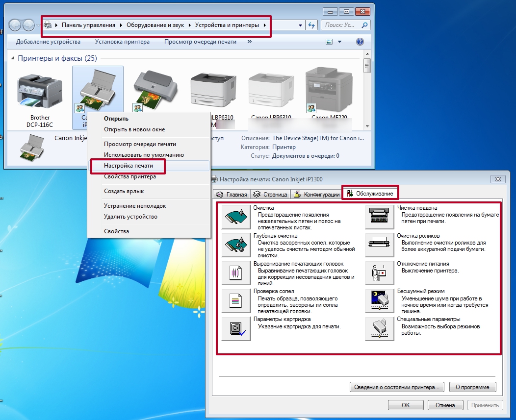Image resolution: width=516 pixels, height=420 pixels.
Task: Click the search field in Explorer window
Action: point(341,25)
